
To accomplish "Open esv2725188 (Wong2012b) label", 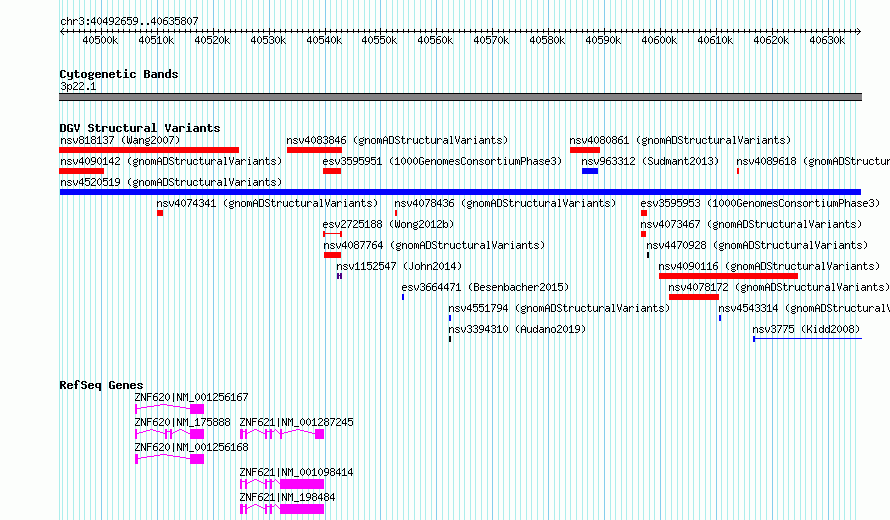I will [388, 224].
